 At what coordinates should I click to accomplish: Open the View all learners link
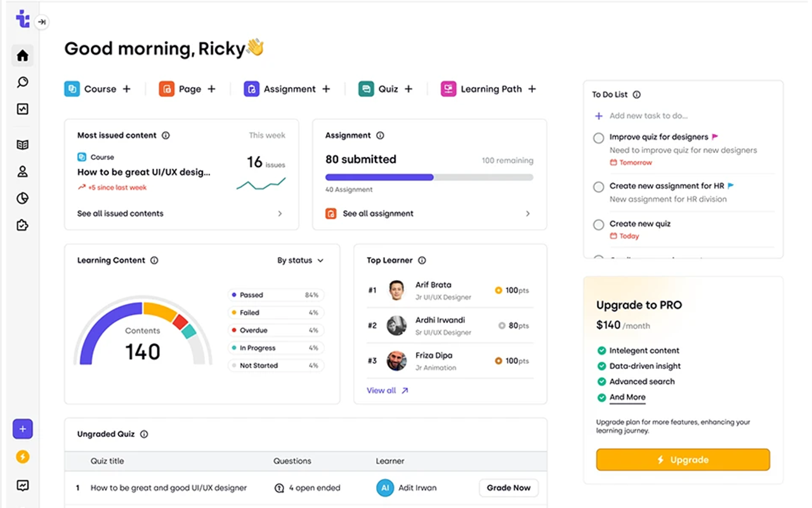(x=387, y=391)
